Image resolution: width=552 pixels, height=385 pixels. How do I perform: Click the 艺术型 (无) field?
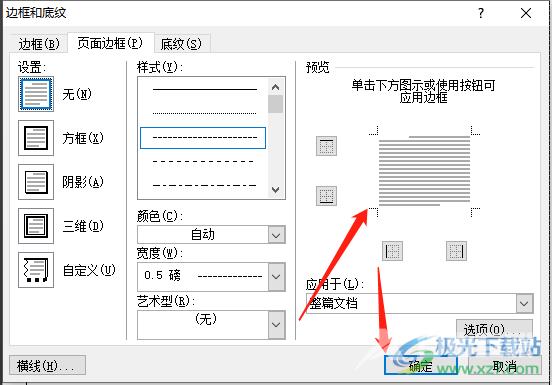[203, 324]
